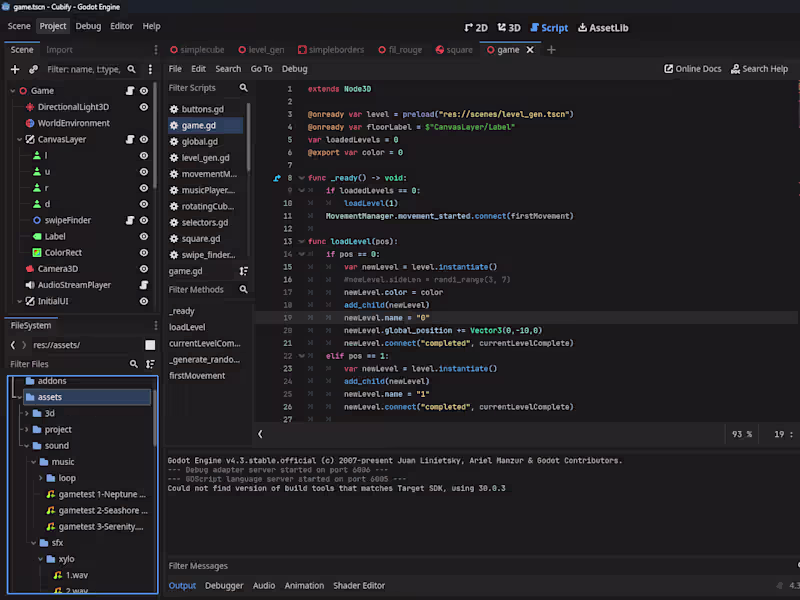Toggle visibility of the Camera3D node
This screenshot has width=800, height=600.
[x=144, y=269]
